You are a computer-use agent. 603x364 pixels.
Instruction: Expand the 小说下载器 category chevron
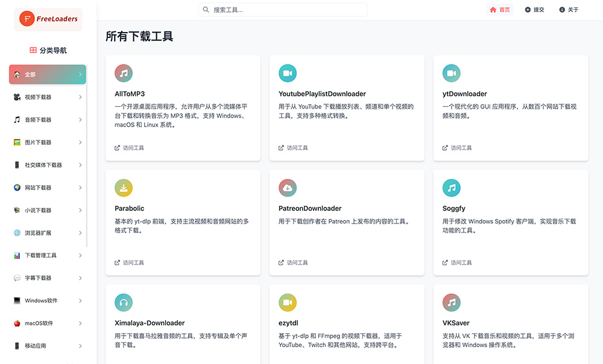click(80, 210)
